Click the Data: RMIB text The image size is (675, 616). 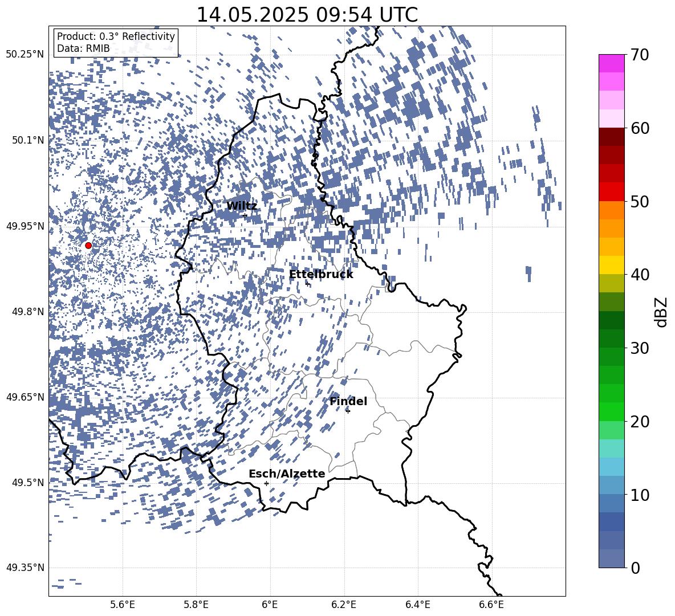point(83,48)
